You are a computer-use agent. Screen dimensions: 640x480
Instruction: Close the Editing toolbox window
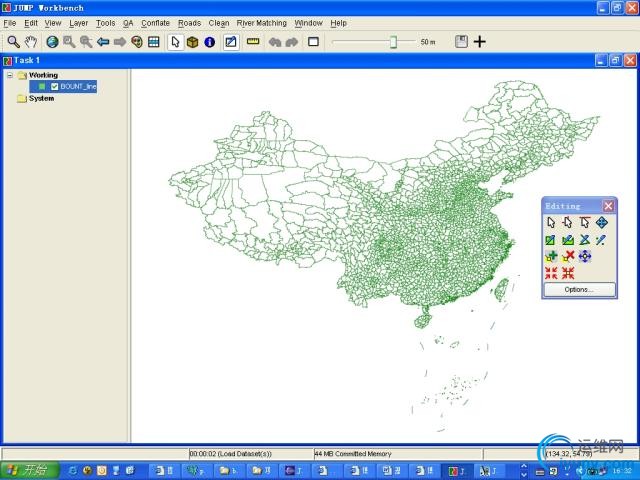pyautogui.click(x=608, y=206)
